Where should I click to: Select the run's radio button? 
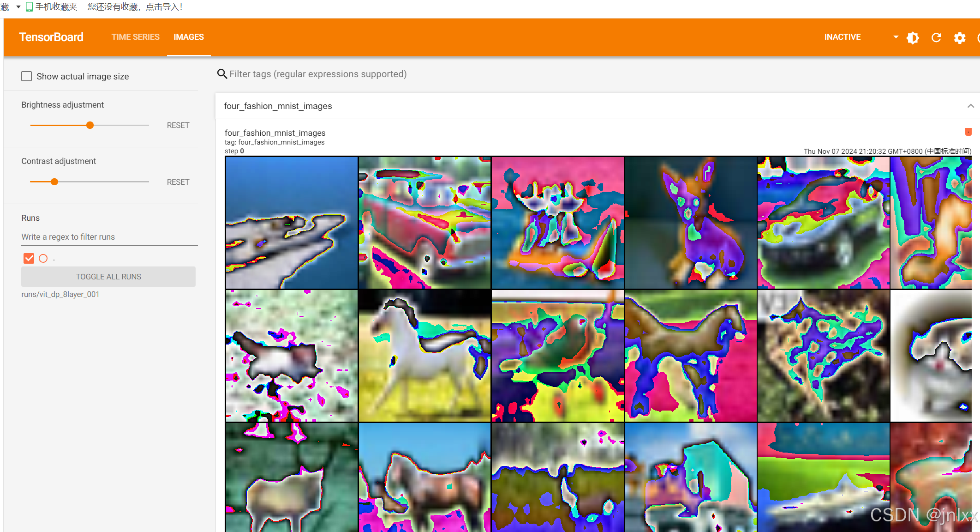pos(43,258)
